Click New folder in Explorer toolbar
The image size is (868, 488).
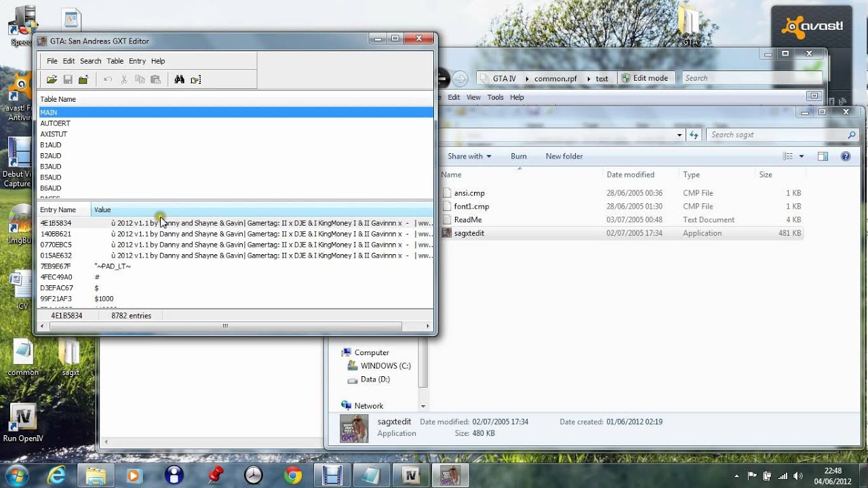point(564,156)
